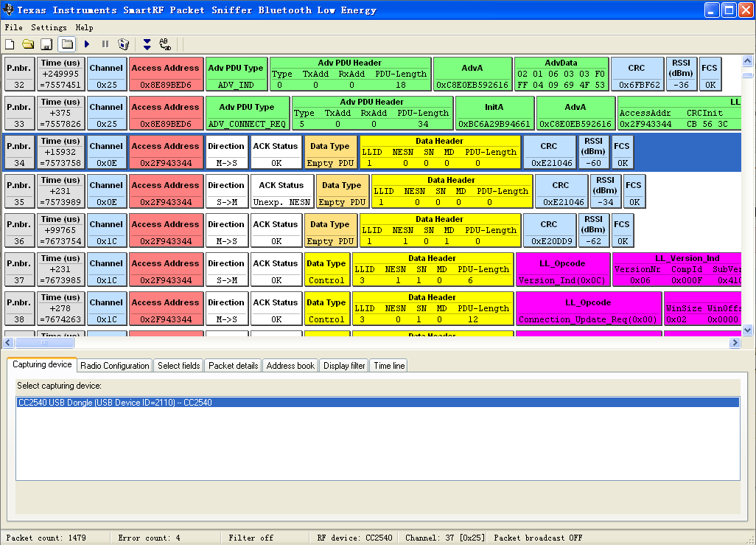Click the RSSI -62 cell
This screenshot has width=756, height=545.
[593, 230]
